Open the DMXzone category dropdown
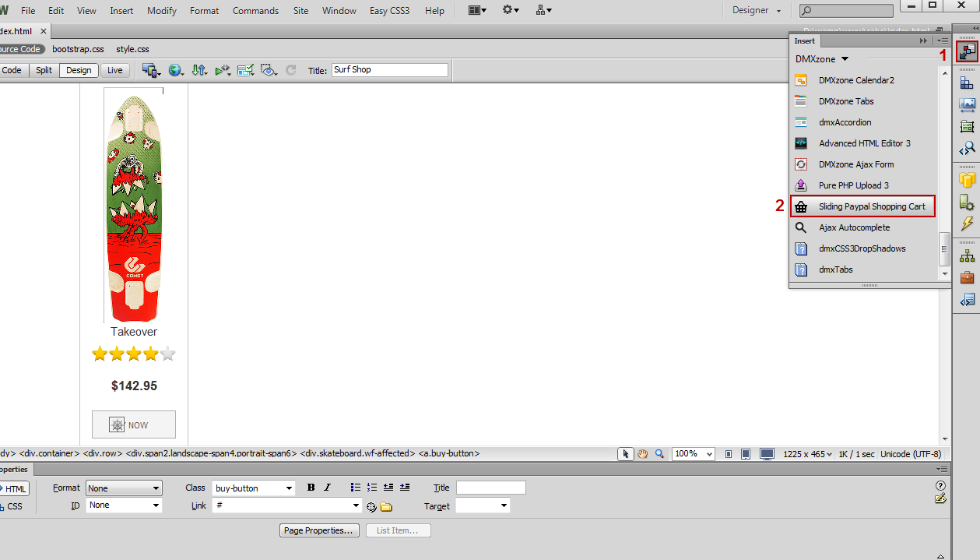Image resolution: width=980 pixels, height=560 pixels. point(822,59)
